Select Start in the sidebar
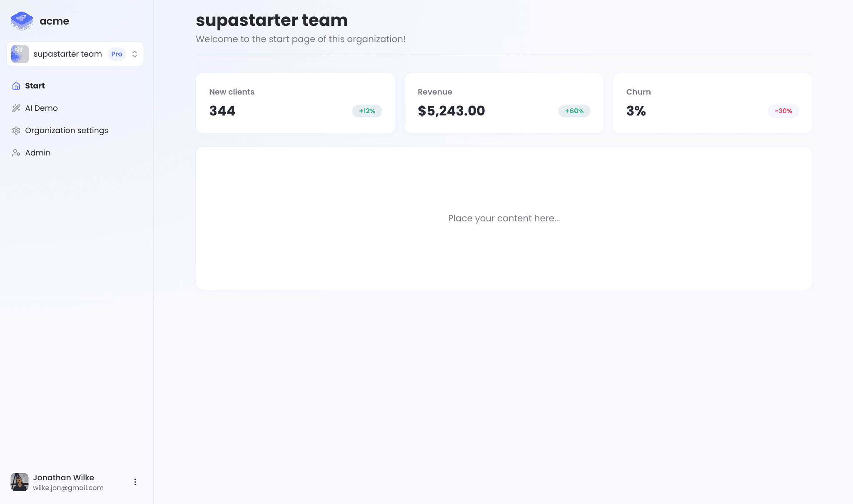The image size is (853, 504). [34, 85]
